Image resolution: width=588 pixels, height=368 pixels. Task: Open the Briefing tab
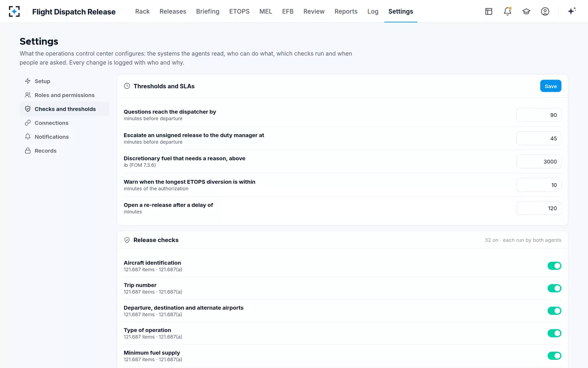[x=207, y=11]
